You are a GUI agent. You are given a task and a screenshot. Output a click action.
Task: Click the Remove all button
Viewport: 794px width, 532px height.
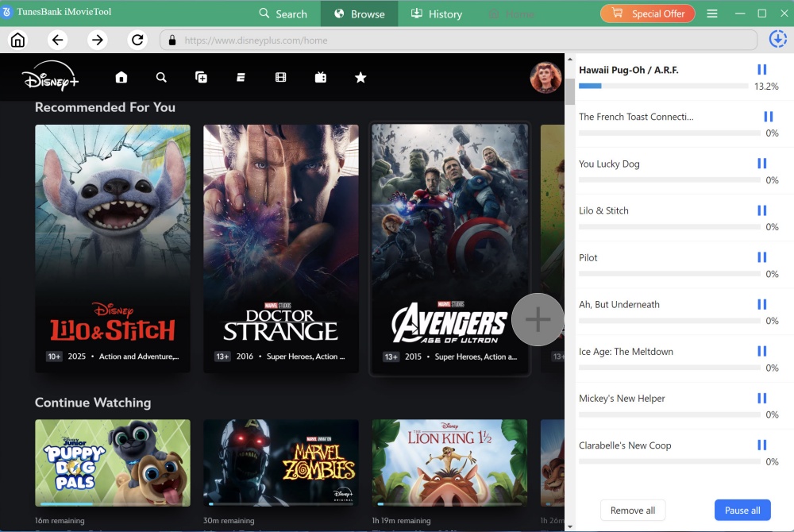(x=633, y=511)
